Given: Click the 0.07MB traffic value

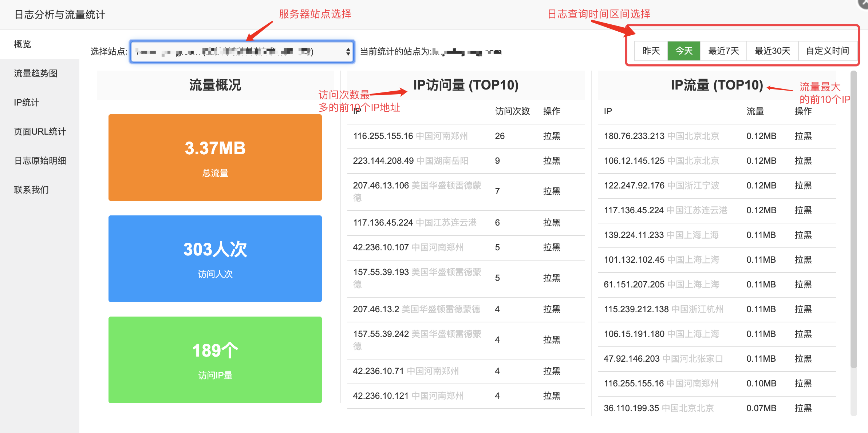Looking at the screenshot, I should point(761,408).
